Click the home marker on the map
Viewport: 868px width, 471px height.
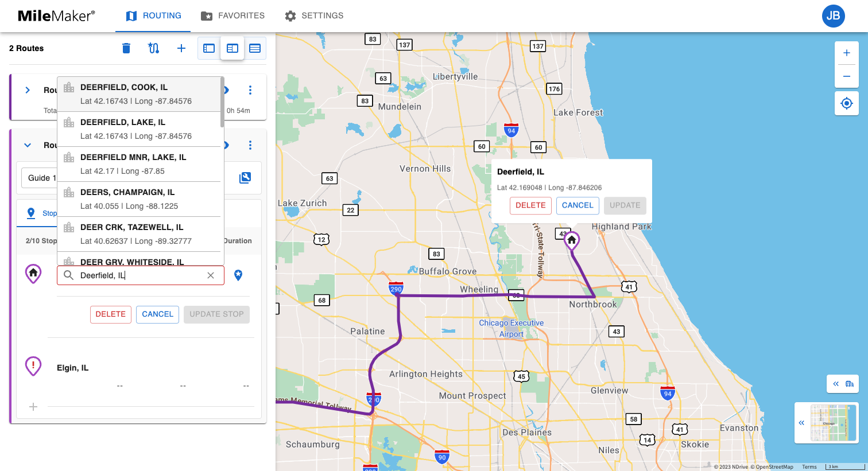(x=572, y=241)
